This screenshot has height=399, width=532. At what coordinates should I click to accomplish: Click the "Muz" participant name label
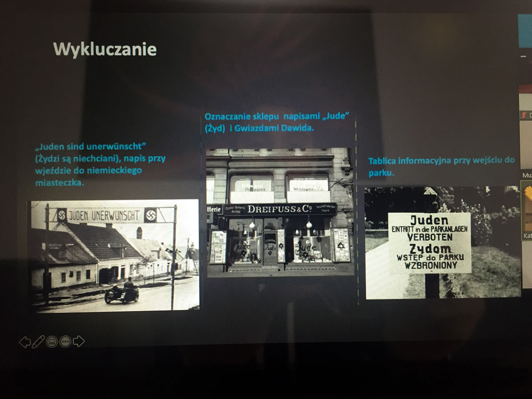click(x=527, y=176)
